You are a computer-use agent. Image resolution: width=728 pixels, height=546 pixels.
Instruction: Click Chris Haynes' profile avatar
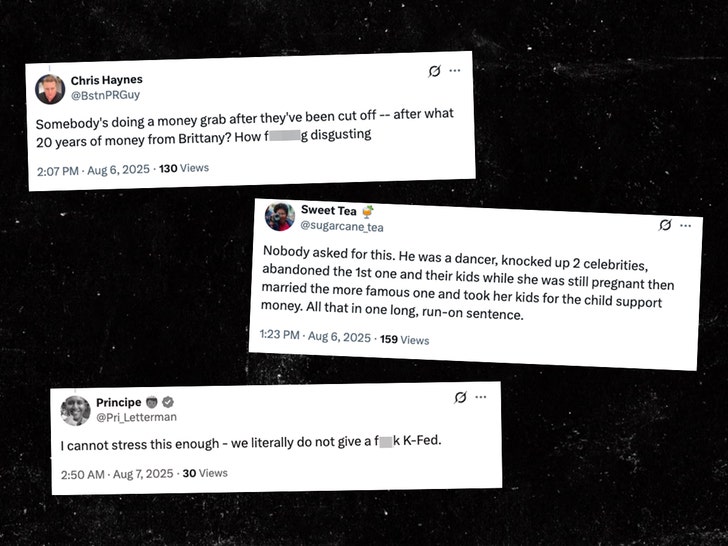(x=50, y=89)
